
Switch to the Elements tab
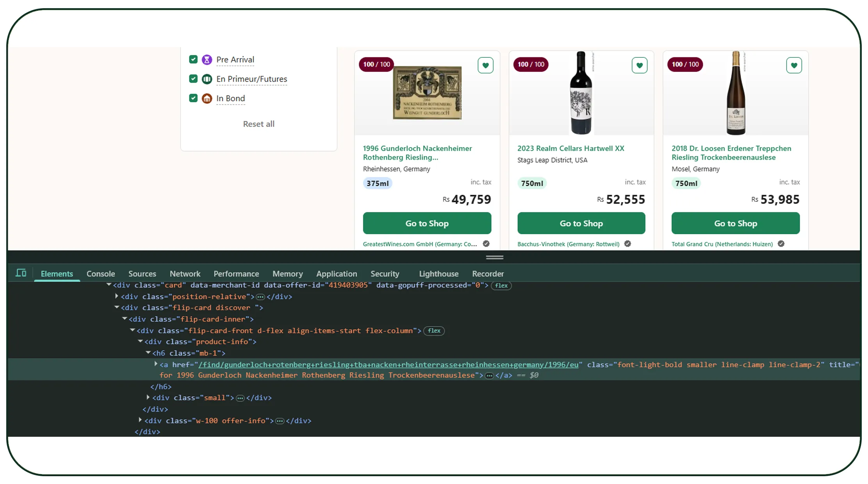[x=57, y=274]
